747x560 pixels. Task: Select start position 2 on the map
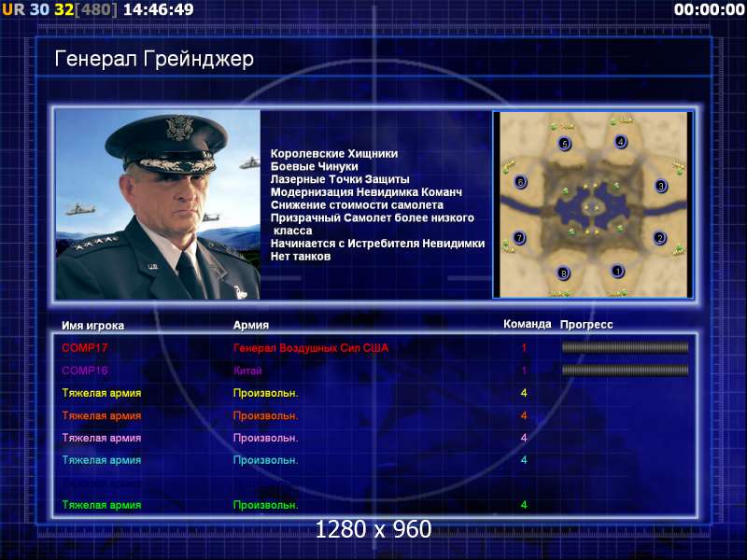coord(660,238)
